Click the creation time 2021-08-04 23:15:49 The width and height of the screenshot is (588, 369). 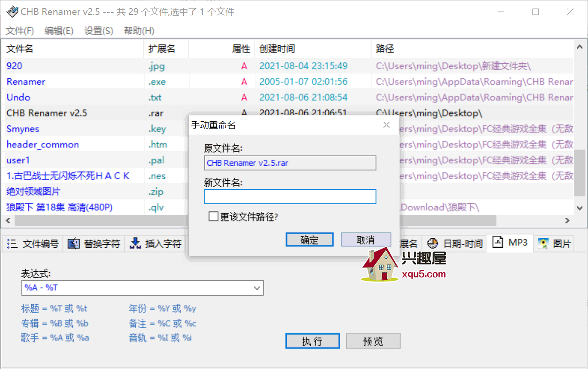pos(303,66)
